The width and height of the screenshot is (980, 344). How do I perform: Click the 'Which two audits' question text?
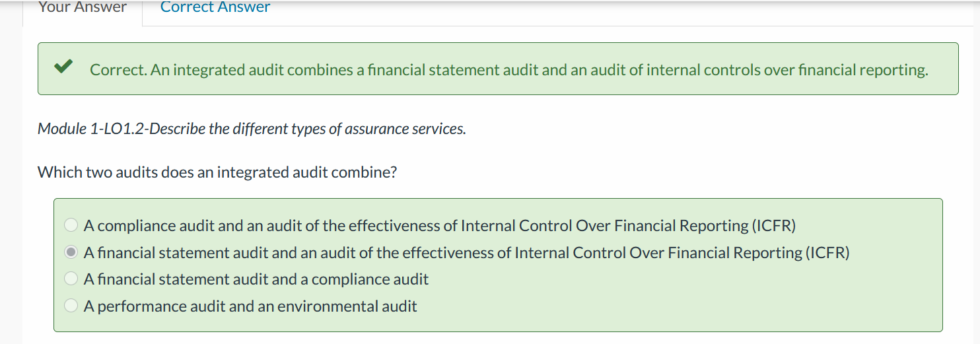(x=217, y=172)
